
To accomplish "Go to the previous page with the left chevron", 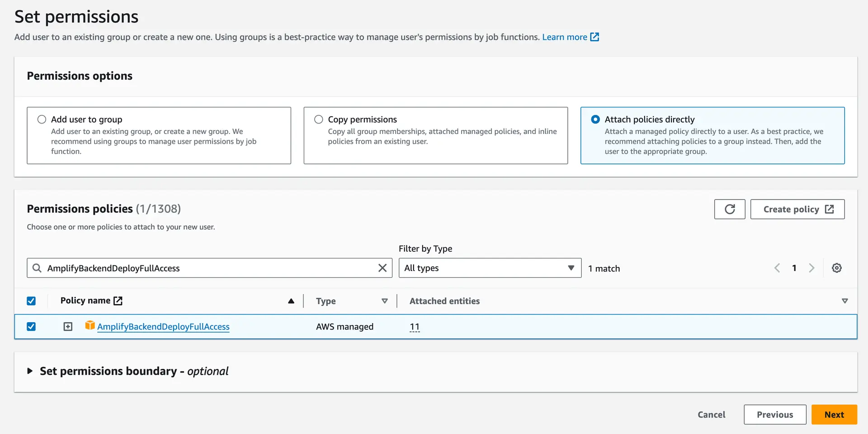I will (x=777, y=268).
